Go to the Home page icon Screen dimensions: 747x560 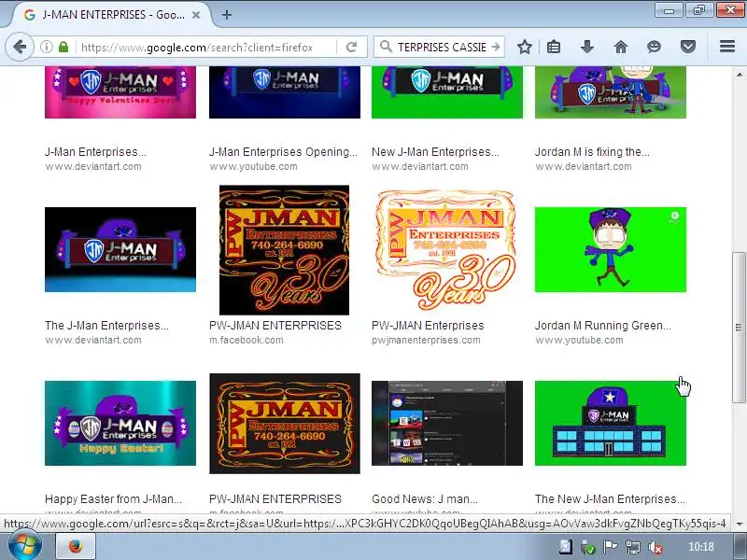tap(620, 47)
